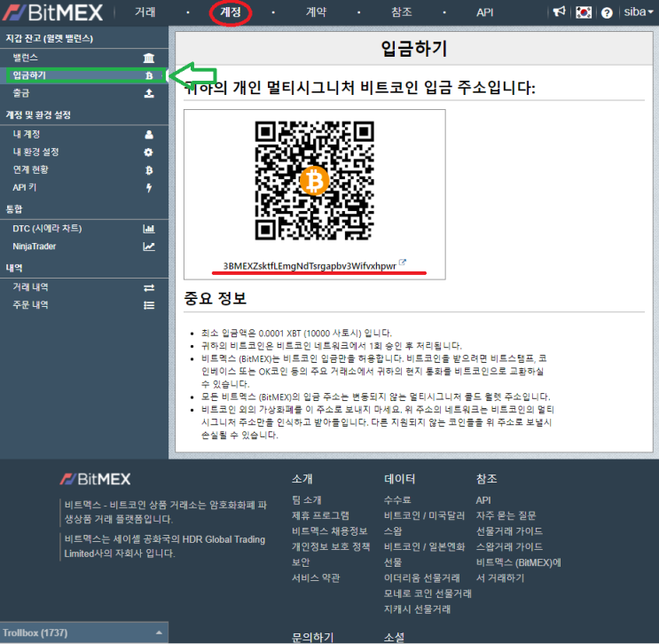
Task: Expand the siba user dropdown
Action: point(638,12)
